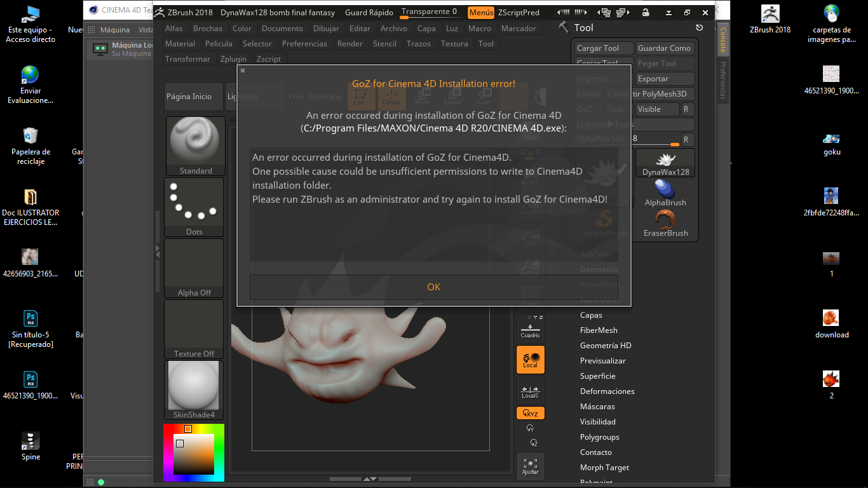Select the Standard brush thumbnail

[195, 146]
